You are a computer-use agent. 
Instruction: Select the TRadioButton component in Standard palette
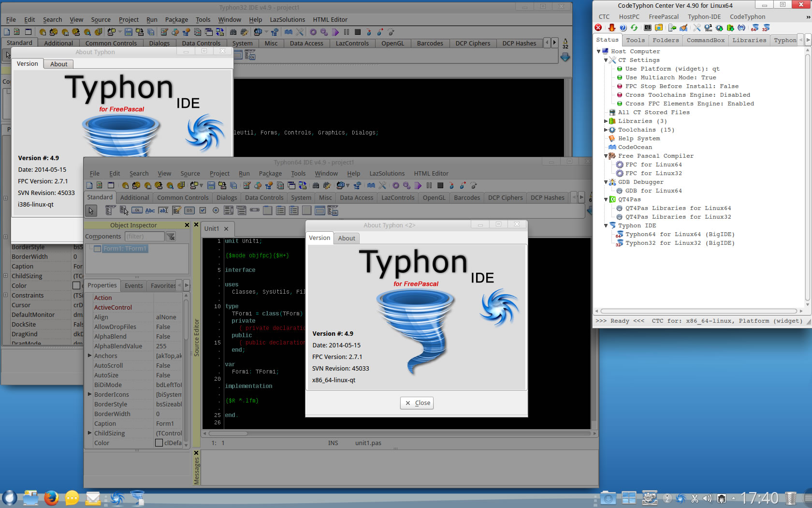[x=216, y=210]
